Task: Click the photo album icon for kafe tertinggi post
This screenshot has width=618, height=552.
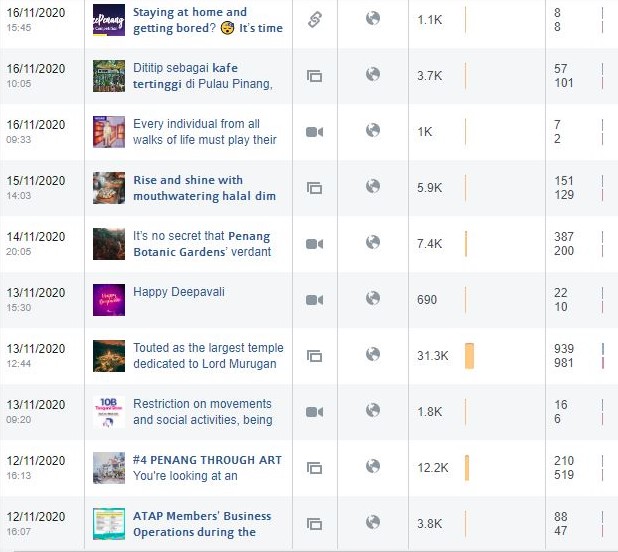Action: (315, 76)
